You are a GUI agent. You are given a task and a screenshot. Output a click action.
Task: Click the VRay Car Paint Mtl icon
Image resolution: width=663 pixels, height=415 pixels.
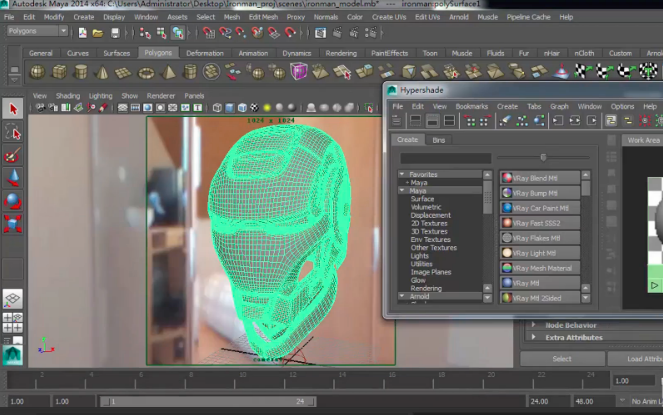point(507,208)
